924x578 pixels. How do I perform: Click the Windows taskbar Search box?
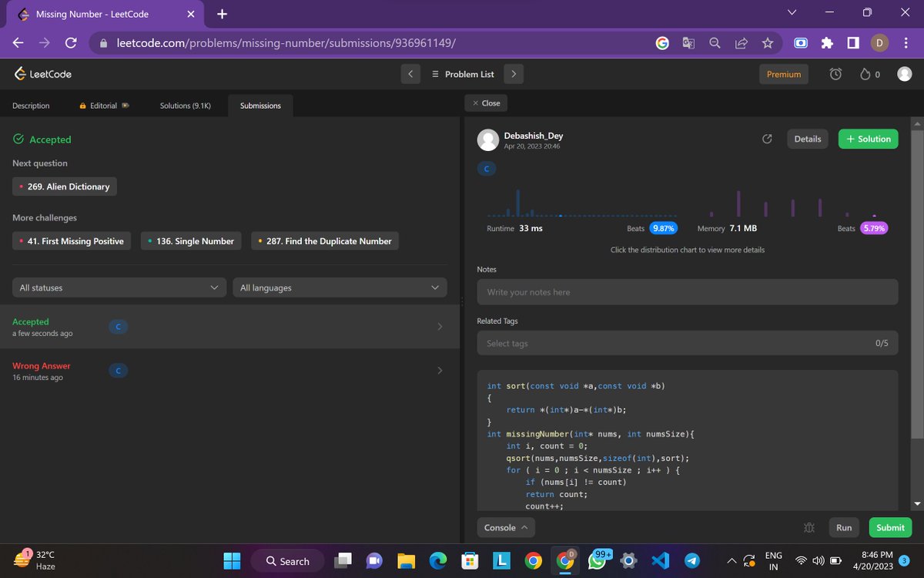[287, 561]
